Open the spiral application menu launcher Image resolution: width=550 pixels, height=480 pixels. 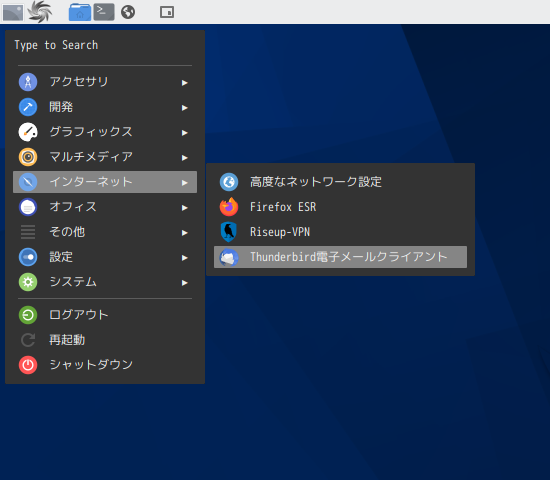point(40,12)
